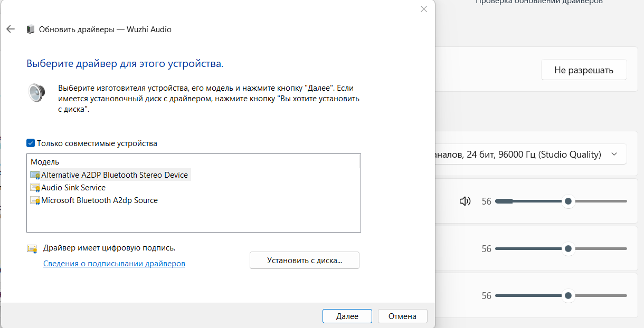This screenshot has height=328, width=644.
Task: Click the back arrow in driver wizard
Action: pos(11,30)
